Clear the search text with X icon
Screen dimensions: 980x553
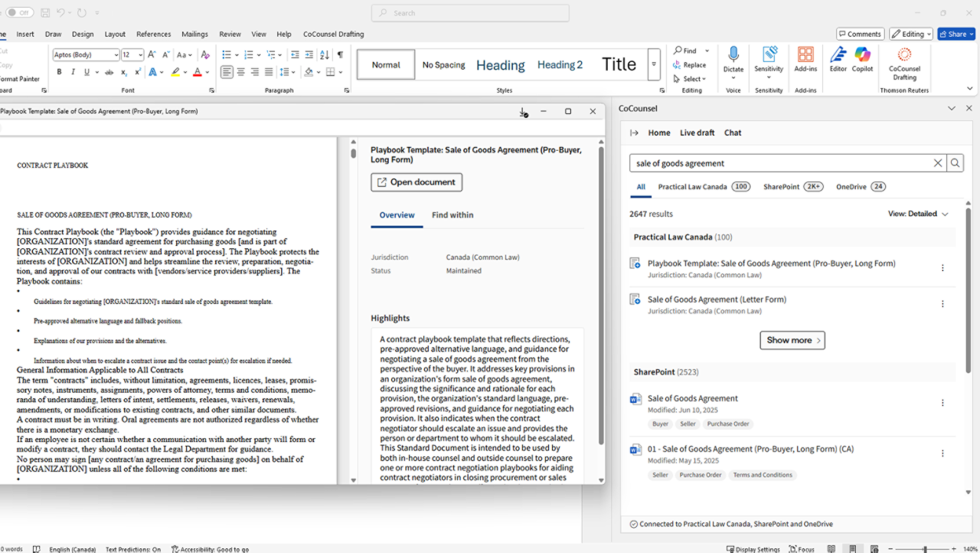938,163
